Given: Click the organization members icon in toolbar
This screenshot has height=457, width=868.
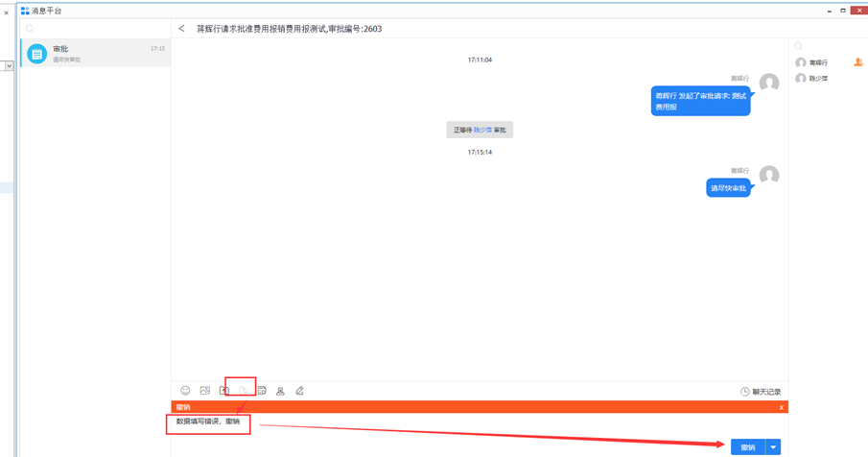Looking at the screenshot, I should click(x=280, y=391).
